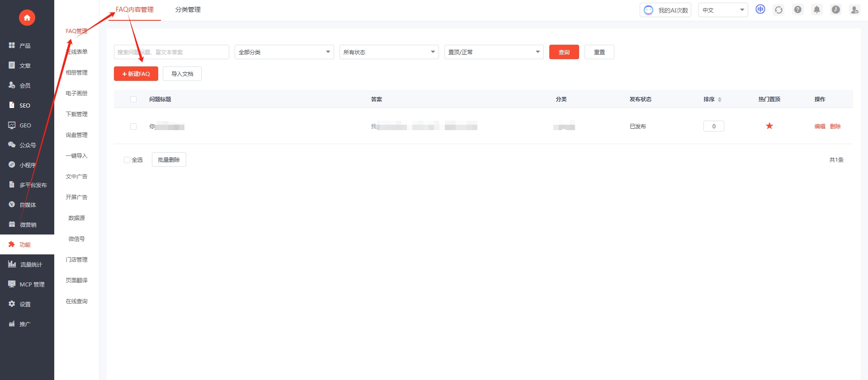Click the 新建FAQ button

tap(136, 74)
